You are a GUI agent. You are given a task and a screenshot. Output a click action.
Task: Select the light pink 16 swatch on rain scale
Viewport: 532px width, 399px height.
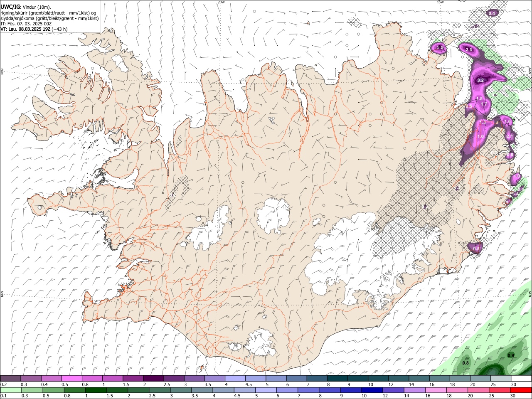click(x=436, y=390)
